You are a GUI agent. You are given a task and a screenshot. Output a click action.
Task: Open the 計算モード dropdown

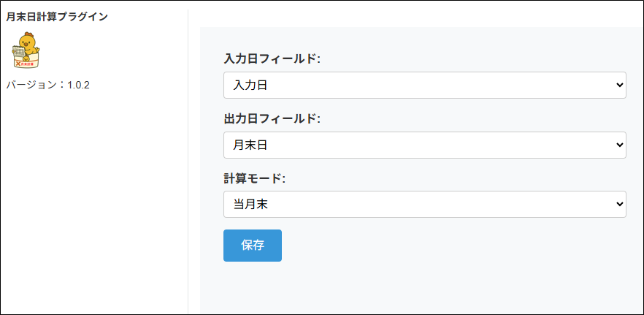point(424,204)
